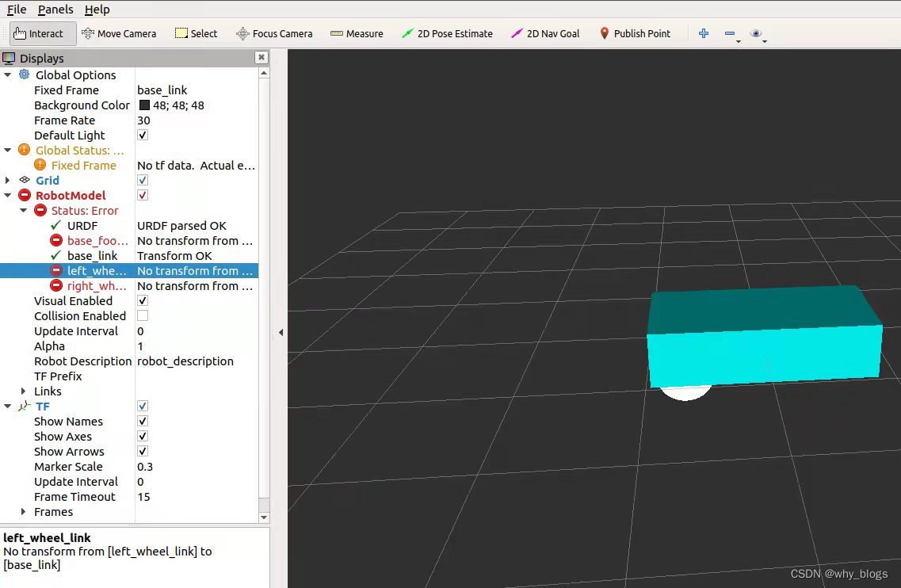Click the left_whe... red error icon
This screenshot has height=588, width=901.
click(x=56, y=270)
